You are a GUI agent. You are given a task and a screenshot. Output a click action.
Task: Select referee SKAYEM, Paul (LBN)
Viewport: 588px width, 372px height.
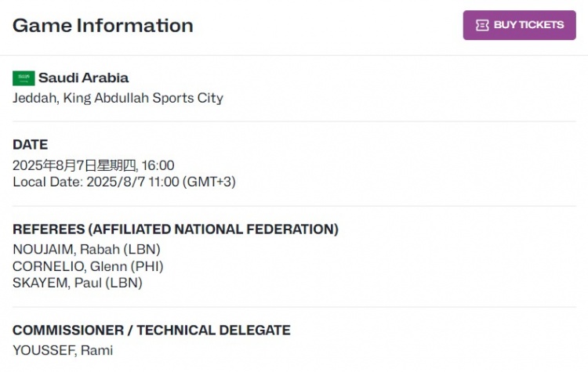coord(78,283)
